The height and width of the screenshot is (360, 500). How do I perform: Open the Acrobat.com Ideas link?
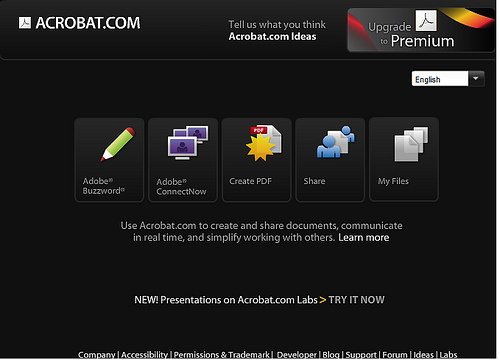point(272,36)
